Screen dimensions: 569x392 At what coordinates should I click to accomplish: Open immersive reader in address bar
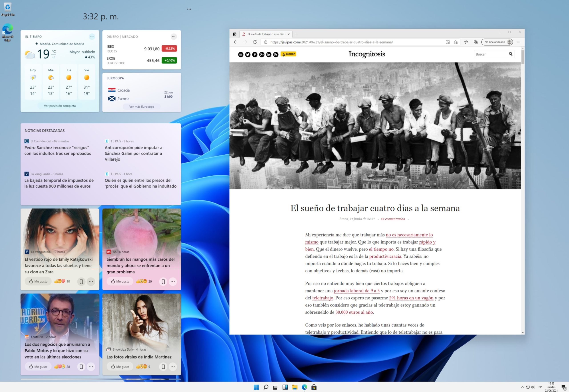(448, 42)
